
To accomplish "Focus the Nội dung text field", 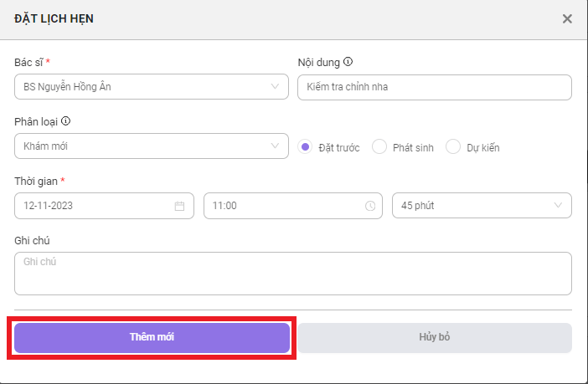I will tap(435, 87).
